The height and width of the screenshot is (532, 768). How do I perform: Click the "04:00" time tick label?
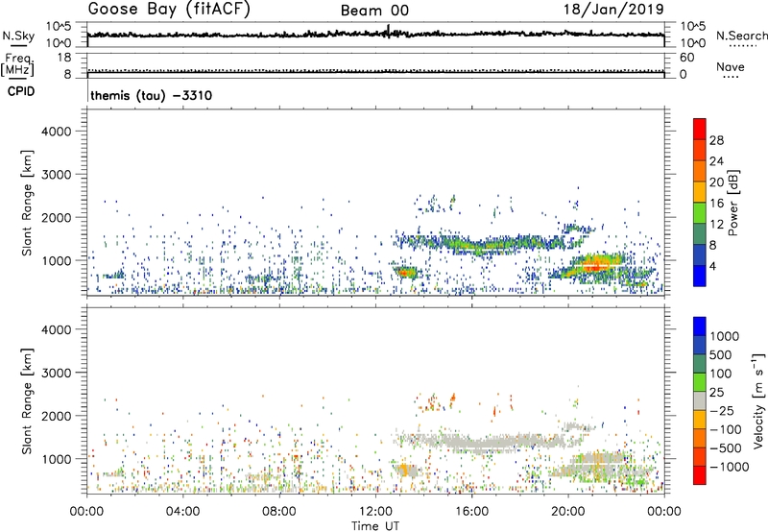click(x=182, y=512)
